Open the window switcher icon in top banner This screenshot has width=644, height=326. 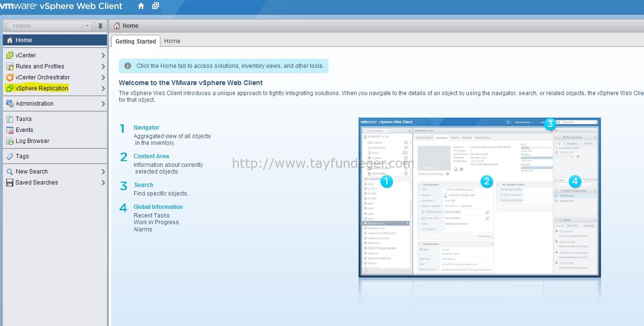click(156, 6)
